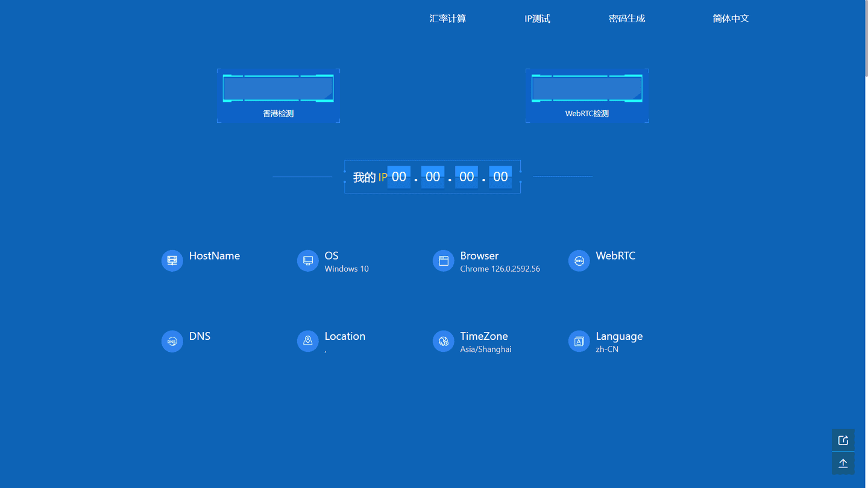Click the Chrome 126.0.2592.56 browser value

pyautogui.click(x=500, y=269)
